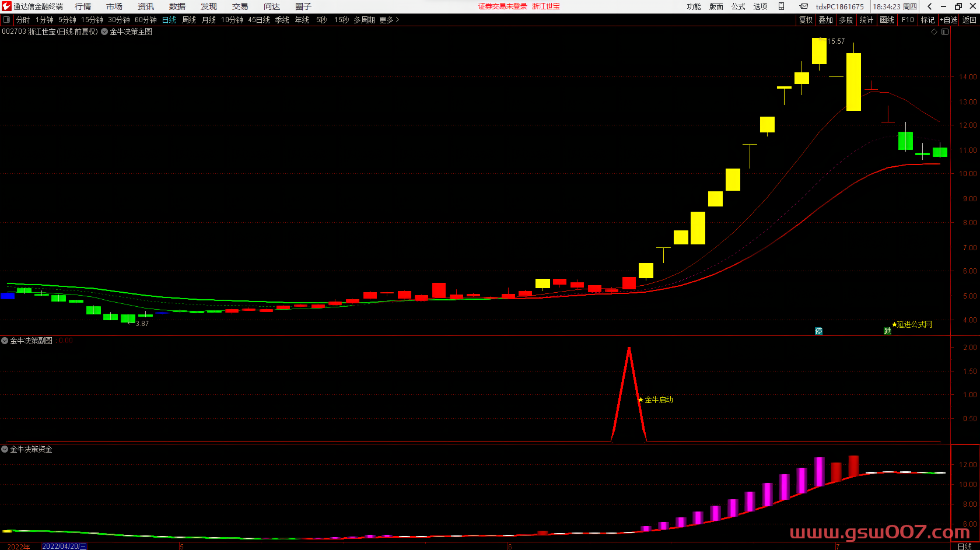Image resolution: width=980 pixels, height=550 pixels.
Task: Click the 002703 浙江世宝 chart title
Action: click(x=50, y=31)
